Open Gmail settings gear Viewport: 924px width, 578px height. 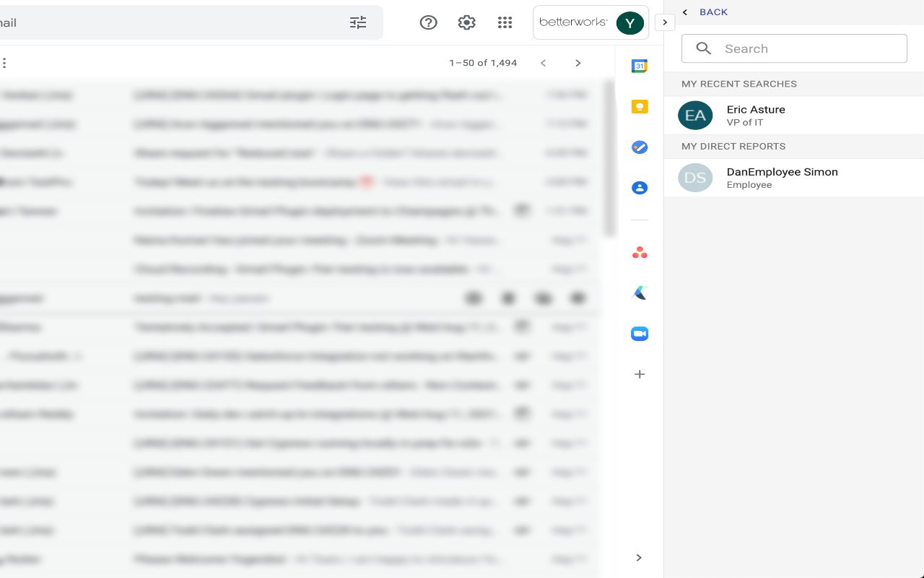click(467, 22)
